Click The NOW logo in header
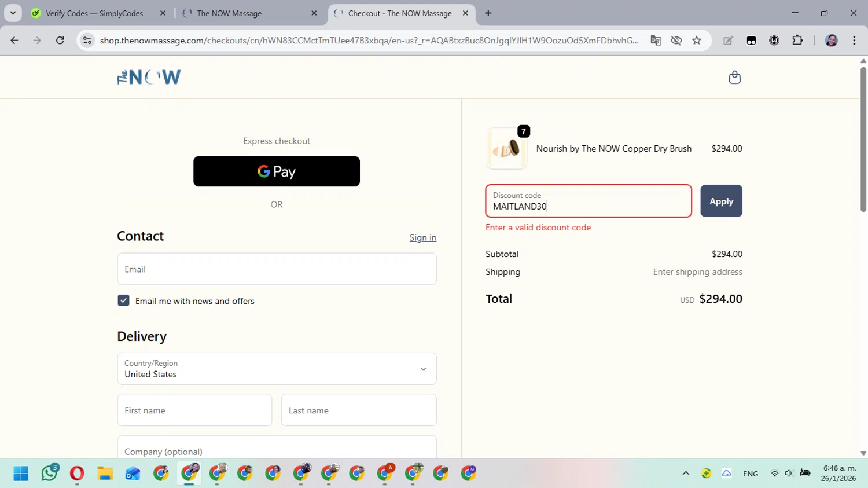This screenshot has height=488, width=868. pos(149,77)
